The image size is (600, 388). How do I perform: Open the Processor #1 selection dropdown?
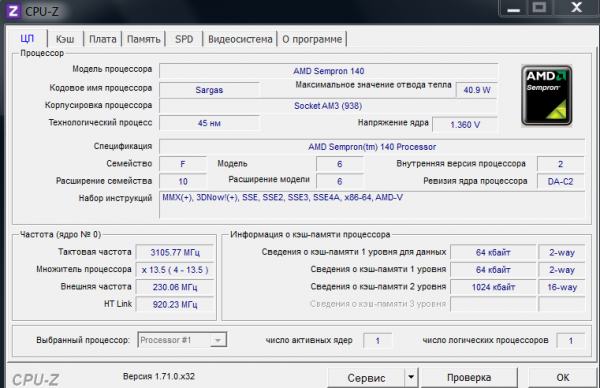point(182,340)
